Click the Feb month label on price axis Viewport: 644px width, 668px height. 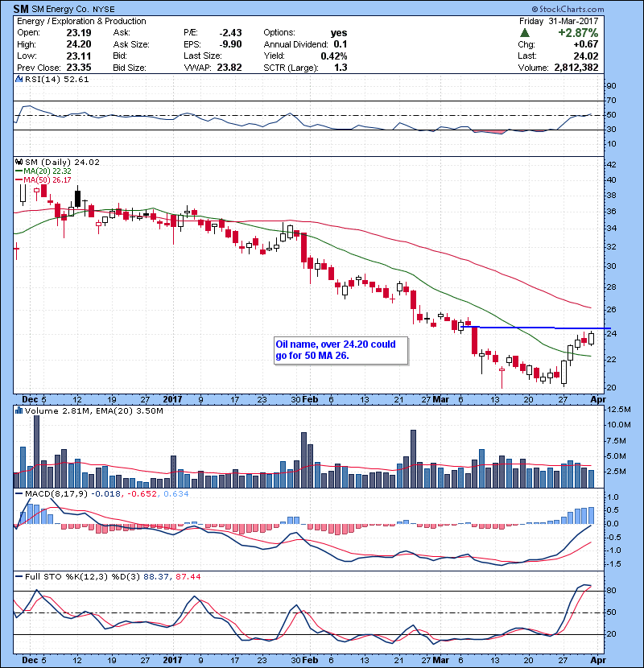coord(310,399)
